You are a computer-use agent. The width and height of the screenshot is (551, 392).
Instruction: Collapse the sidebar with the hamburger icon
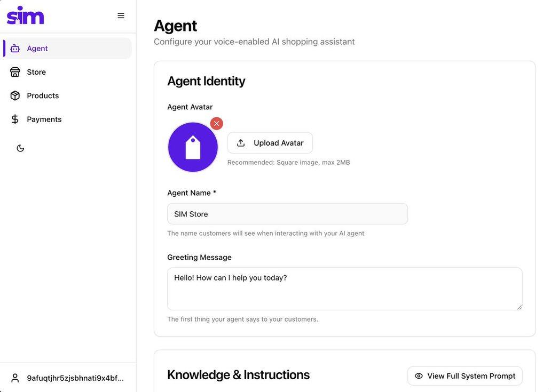click(x=121, y=15)
